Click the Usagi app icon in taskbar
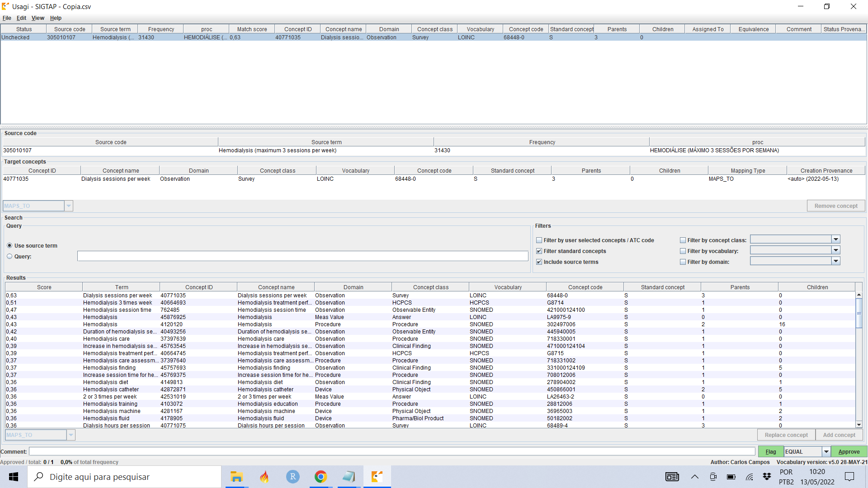Screen dimensions: 868x488 (377, 477)
